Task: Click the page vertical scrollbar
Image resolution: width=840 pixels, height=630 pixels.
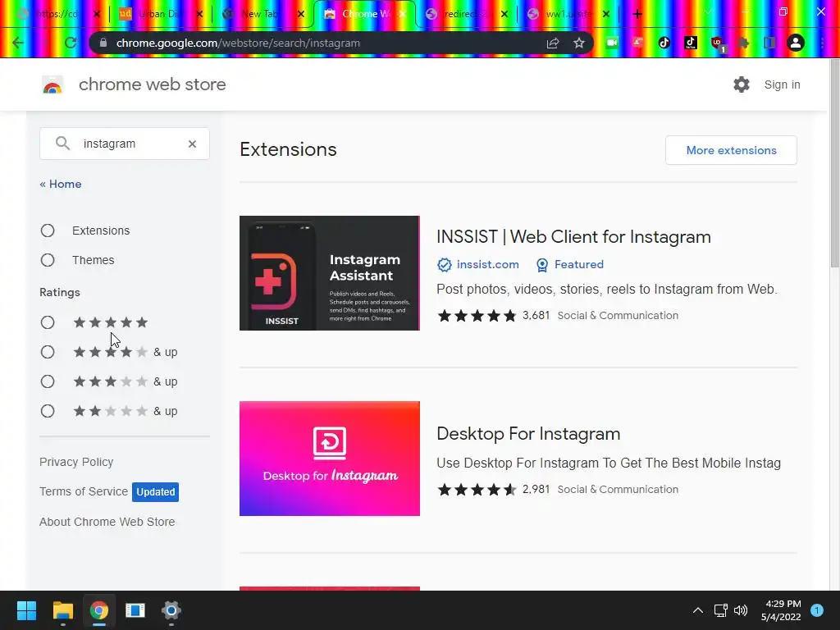Action: pos(834,162)
